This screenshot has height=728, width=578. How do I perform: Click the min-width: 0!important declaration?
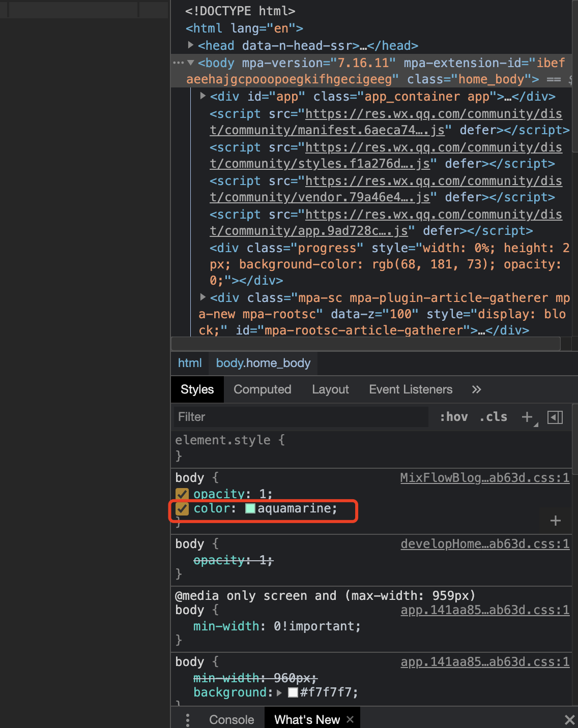click(x=277, y=626)
